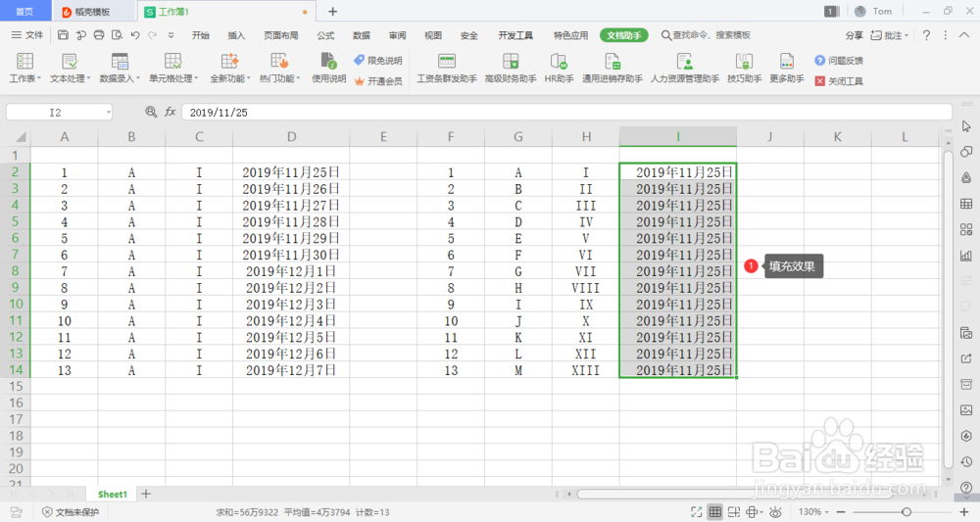The width and height of the screenshot is (980, 522).
Task: Click the horizontal scrollbar thumb
Action: point(734,494)
